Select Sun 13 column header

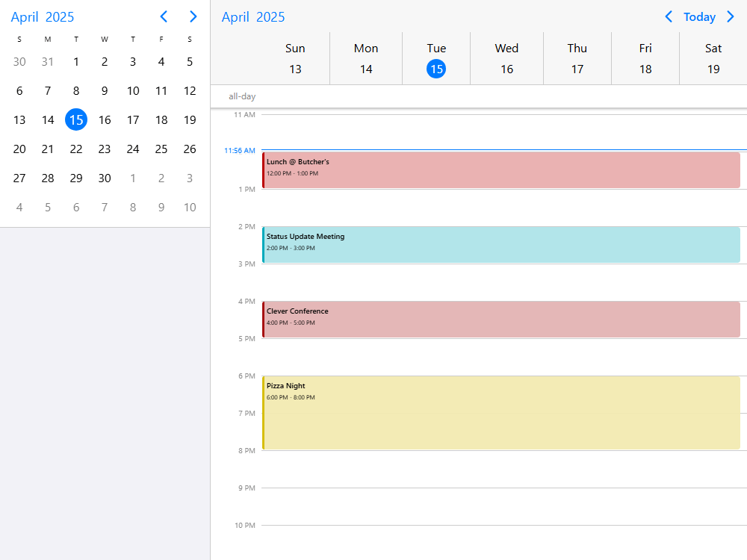tap(295, 58)
